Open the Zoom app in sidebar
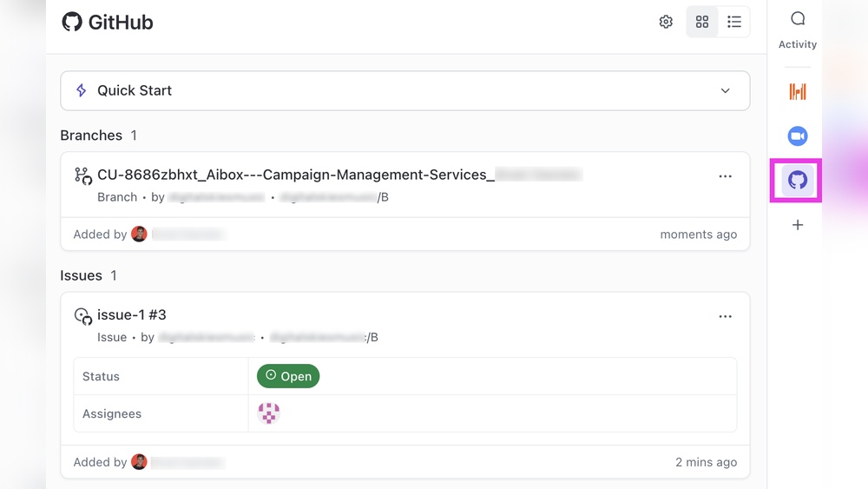This screenshot has width=868, height=489. (x=798, y=135)
